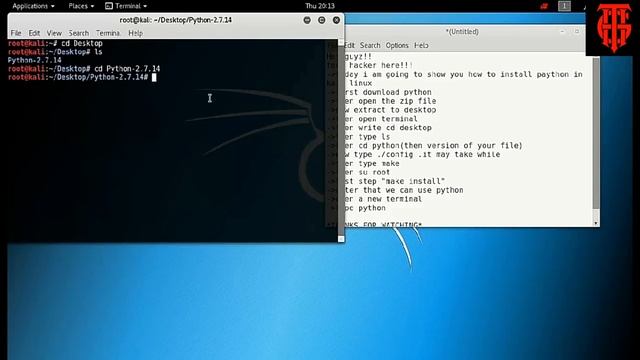Click the 'ls' command line in terminal
Screen dimensions: 640x360
coord(55,52)
